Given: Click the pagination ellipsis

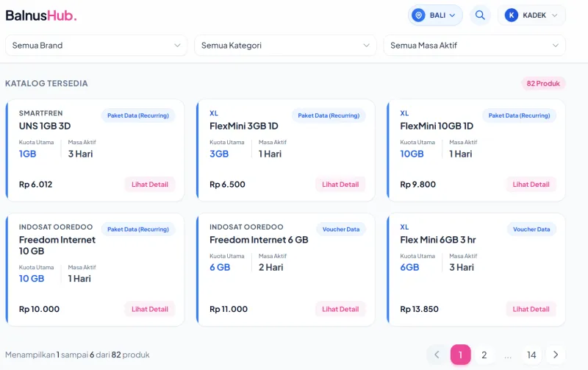Looking at the screenshot, I should [508, 355].
